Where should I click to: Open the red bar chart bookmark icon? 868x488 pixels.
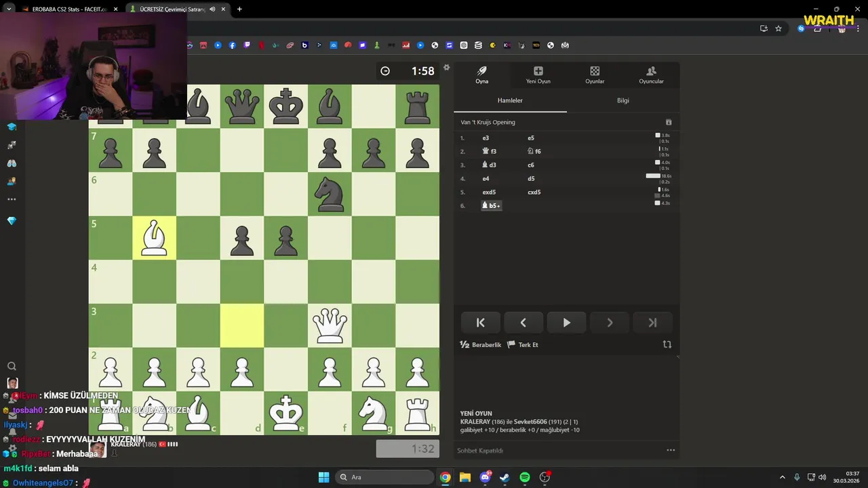[406, 45]
